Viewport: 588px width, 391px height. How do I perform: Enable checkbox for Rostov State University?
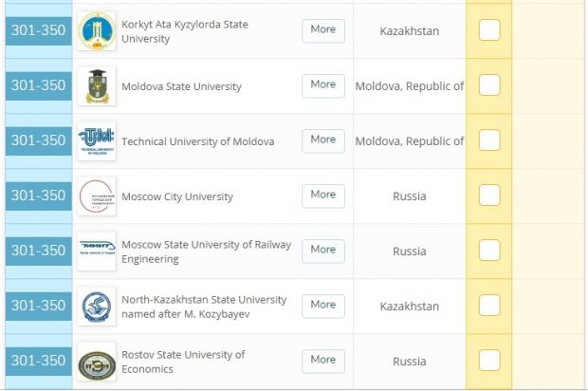coord(489,361)
